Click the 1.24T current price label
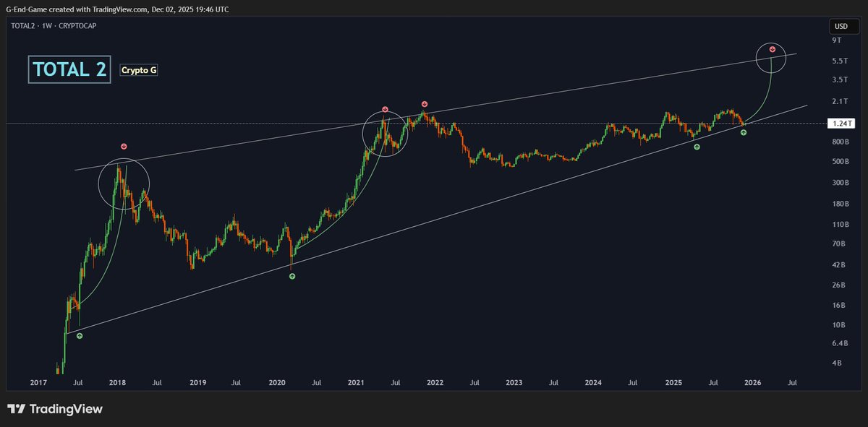This screenshot has width=868, height=427. (x=840, y=124)
